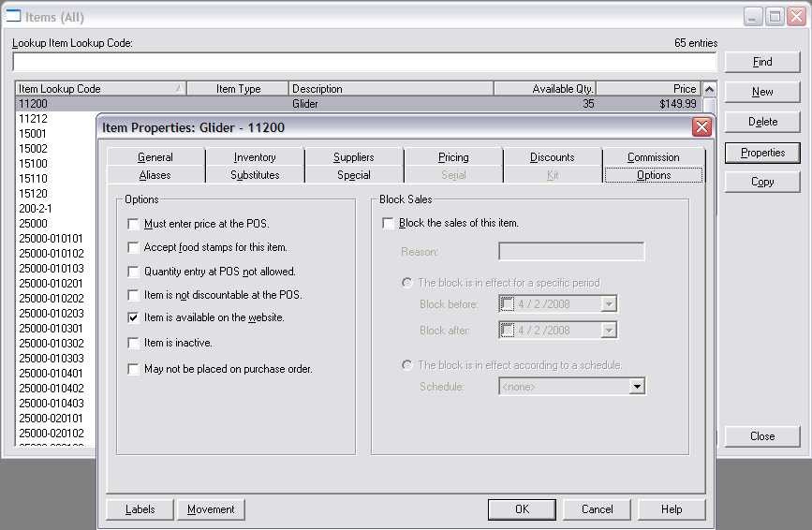Uncheck Item is available on the website
Screen dimensions: 812x530
pyautogui.click(x=133, y=317)
